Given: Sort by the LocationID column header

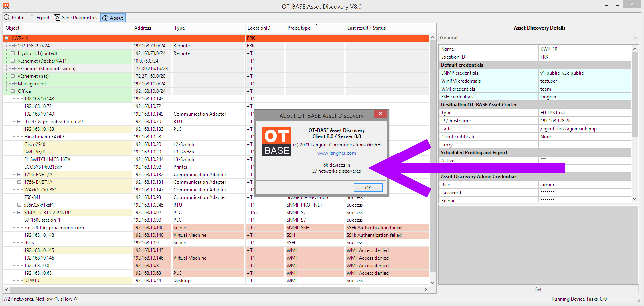Looking at the screenshot, I should [x=265, y=28].
